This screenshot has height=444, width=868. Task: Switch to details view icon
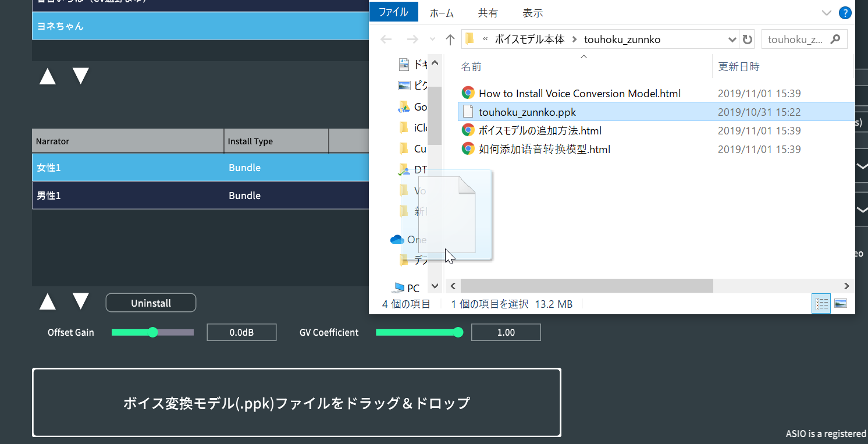[821, 304]
